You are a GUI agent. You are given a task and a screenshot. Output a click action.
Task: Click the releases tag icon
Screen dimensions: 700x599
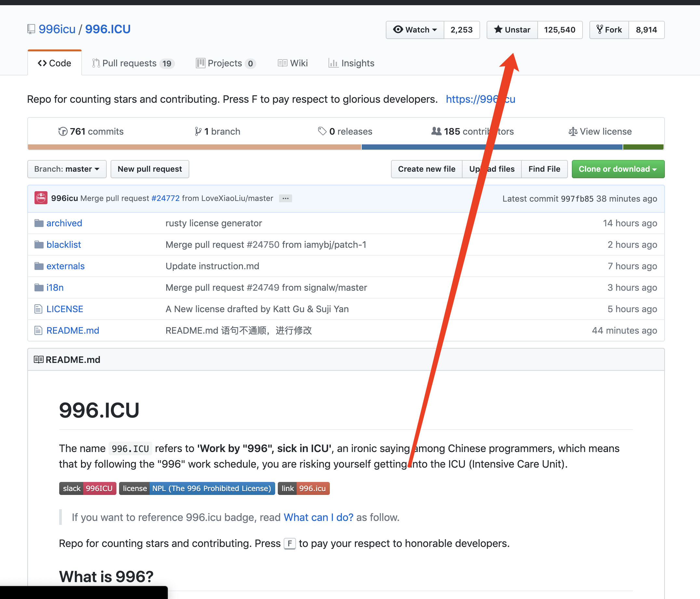322,131
